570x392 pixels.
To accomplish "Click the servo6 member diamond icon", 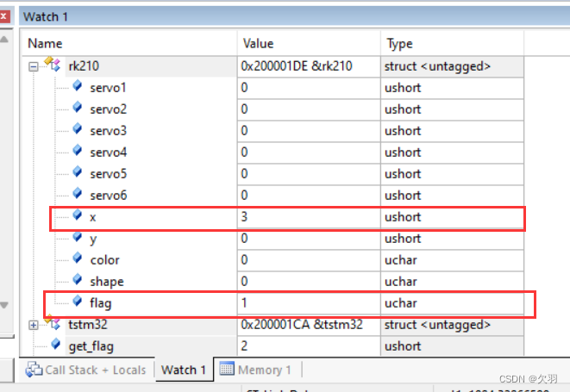I will (x=77, y=193).
